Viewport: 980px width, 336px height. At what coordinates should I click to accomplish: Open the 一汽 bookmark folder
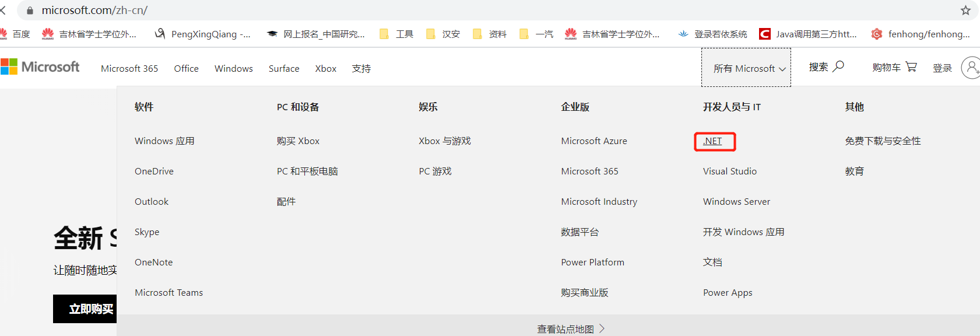pyautogui.click(x=536, y=34)
